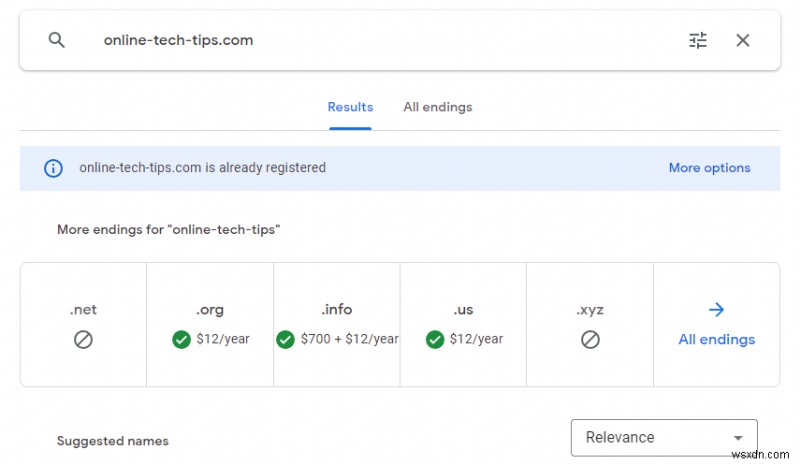This screenshot has width=800, height=464.
Task: Click the $12/year price under .us
Action: click(x=477, y=339)
